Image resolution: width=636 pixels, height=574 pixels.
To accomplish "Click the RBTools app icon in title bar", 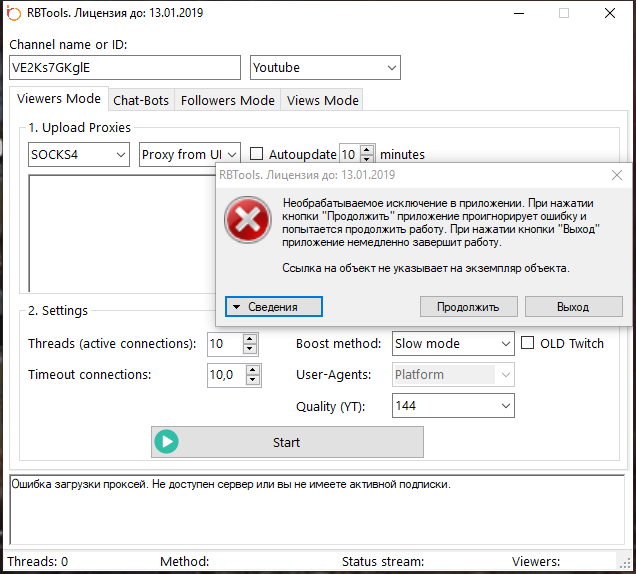I will pyautogui.click(x=12, y=14).
